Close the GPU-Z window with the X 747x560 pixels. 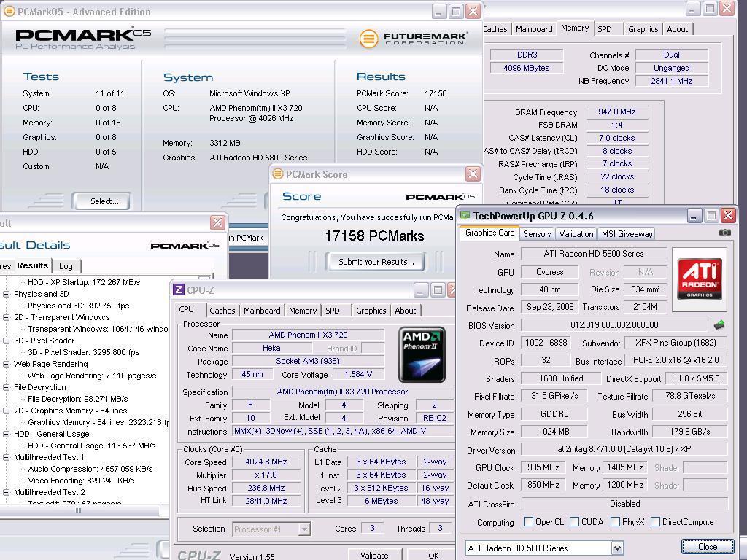click(x=728, y=216)
